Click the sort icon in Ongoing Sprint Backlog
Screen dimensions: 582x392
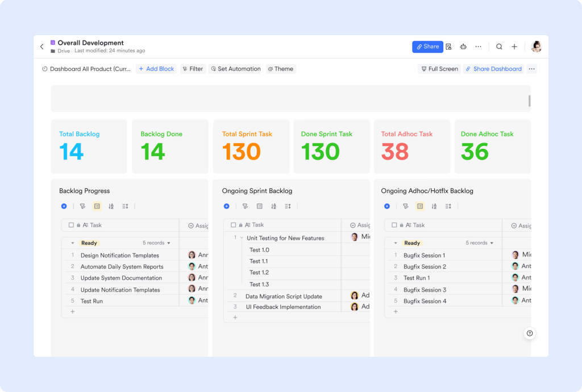click(273, 206)
